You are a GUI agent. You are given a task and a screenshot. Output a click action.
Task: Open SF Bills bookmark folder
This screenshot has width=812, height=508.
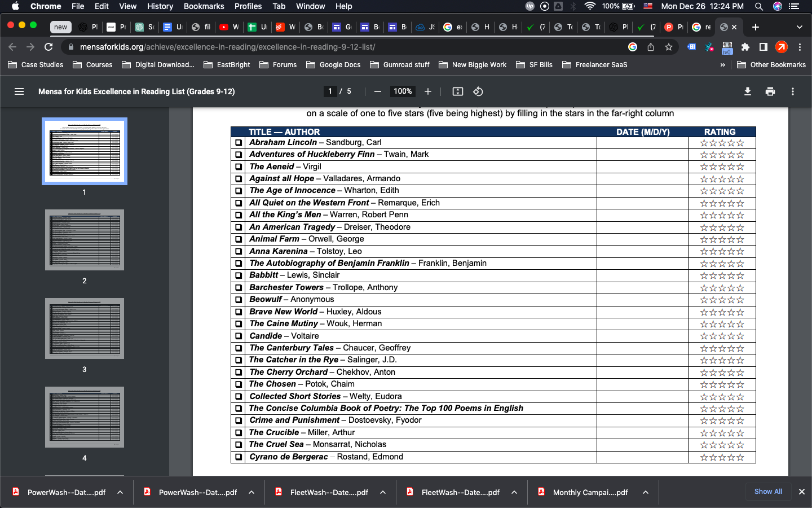[535, 65]
